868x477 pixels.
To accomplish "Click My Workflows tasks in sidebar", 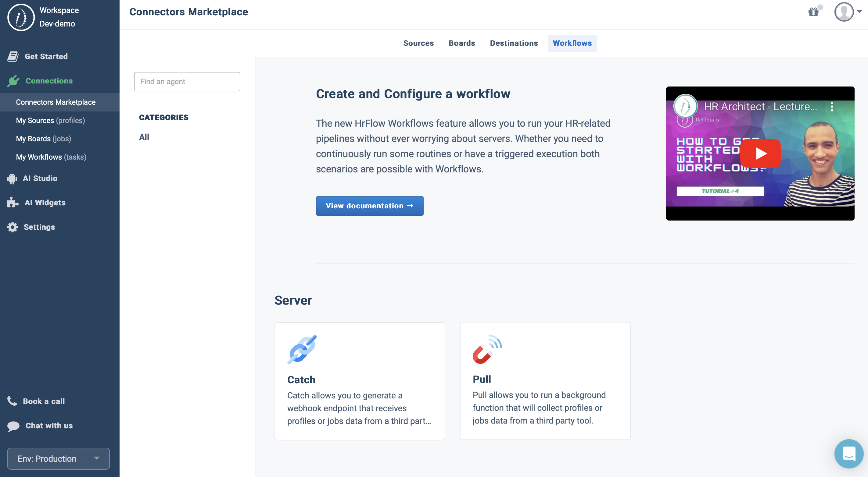I will pos(51,156).
